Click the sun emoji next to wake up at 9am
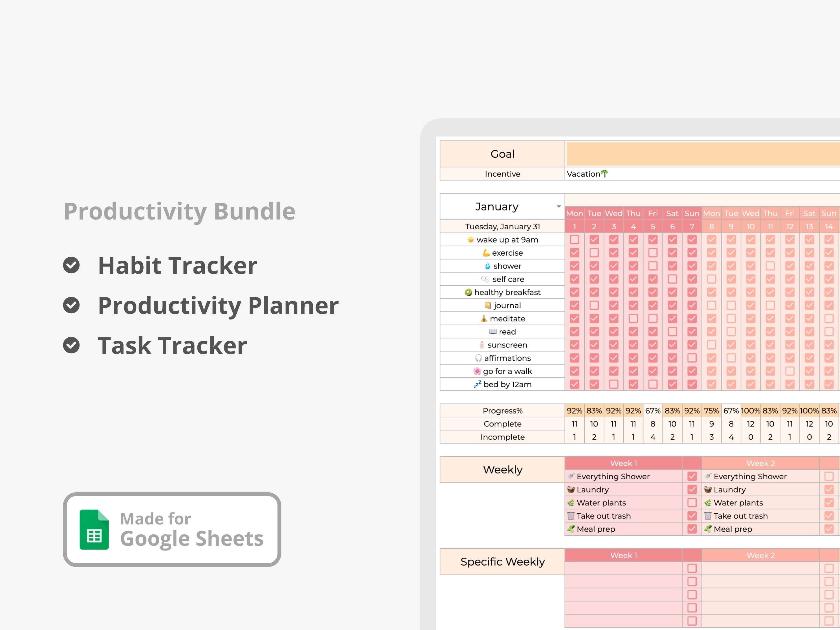 [x=470, y=240]
